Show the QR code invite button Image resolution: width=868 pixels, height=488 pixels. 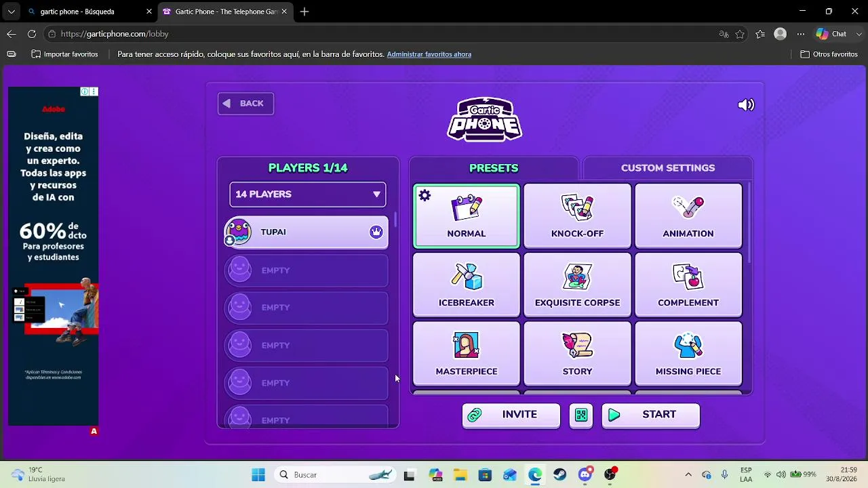coord(581,415)
